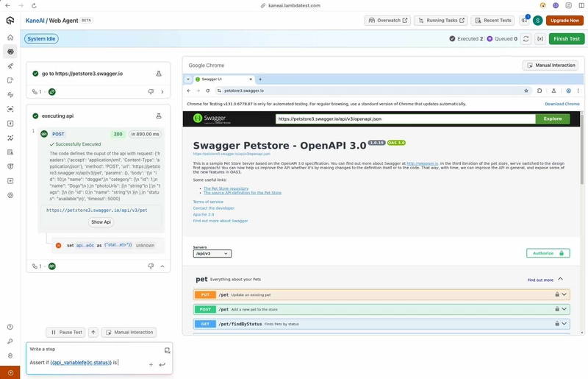Expand the PUT /pet operation chevron
This screenshot has height=379, width=588.
tap(564, 294)
